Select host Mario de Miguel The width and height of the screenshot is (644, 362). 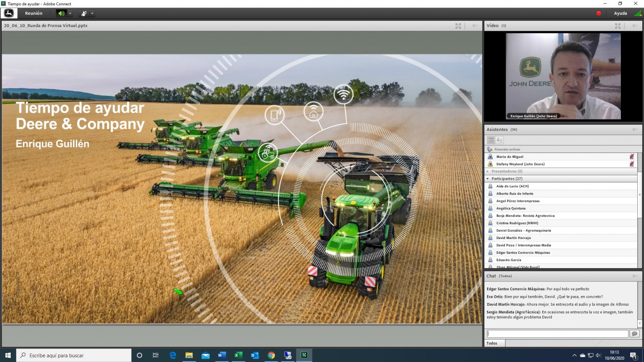pos(561,157)
